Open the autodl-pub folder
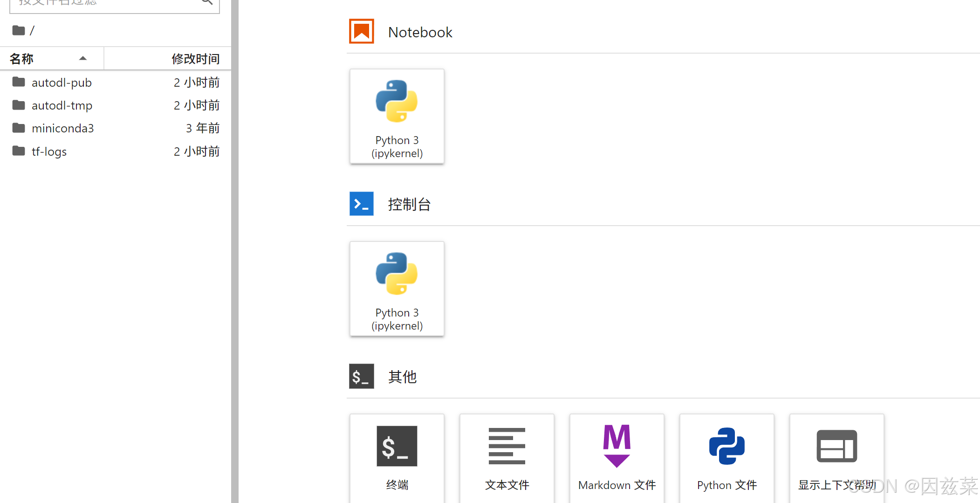The image size is (980, 503). (116, 82)
